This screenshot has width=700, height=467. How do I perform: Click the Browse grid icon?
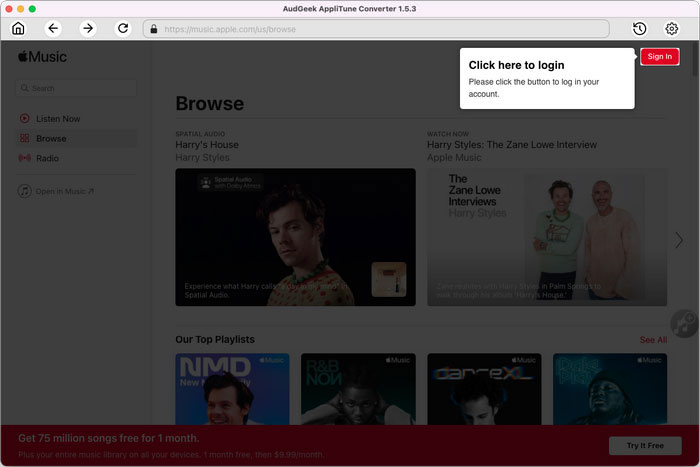click(x=25, y=138)
